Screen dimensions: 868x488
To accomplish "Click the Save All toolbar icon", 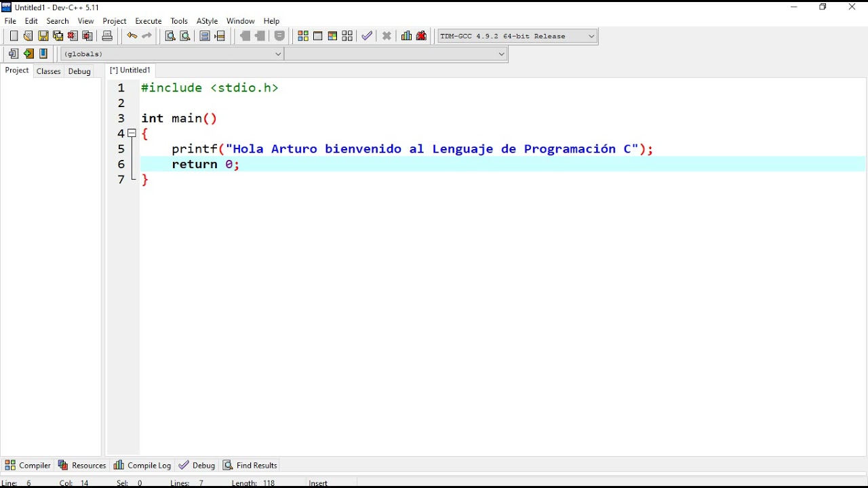I will (x=58, y=36).
